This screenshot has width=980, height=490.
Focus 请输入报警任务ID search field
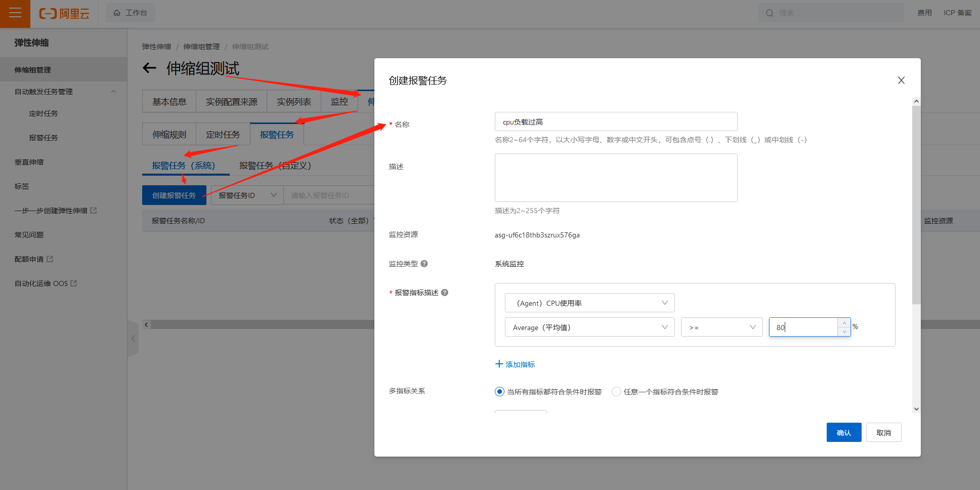coord(329,195)
